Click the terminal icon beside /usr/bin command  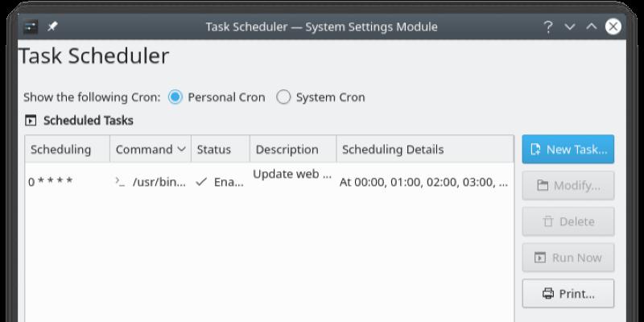pyautogui.click(x=120, y=182)
